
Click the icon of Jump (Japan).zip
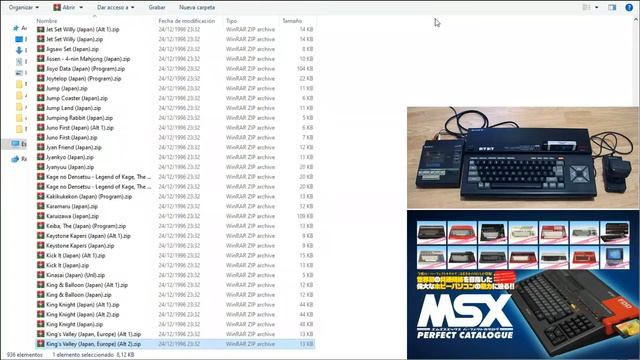(40, 88)
